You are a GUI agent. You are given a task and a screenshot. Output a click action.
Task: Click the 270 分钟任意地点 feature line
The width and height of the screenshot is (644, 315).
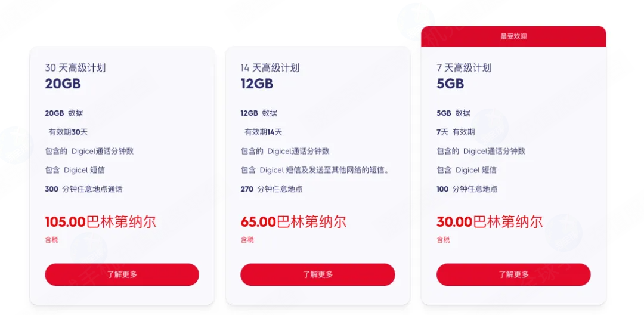coord(271,189)
